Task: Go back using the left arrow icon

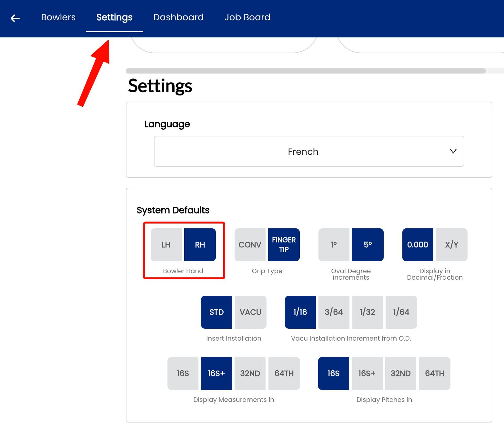Action: point(15,18)
